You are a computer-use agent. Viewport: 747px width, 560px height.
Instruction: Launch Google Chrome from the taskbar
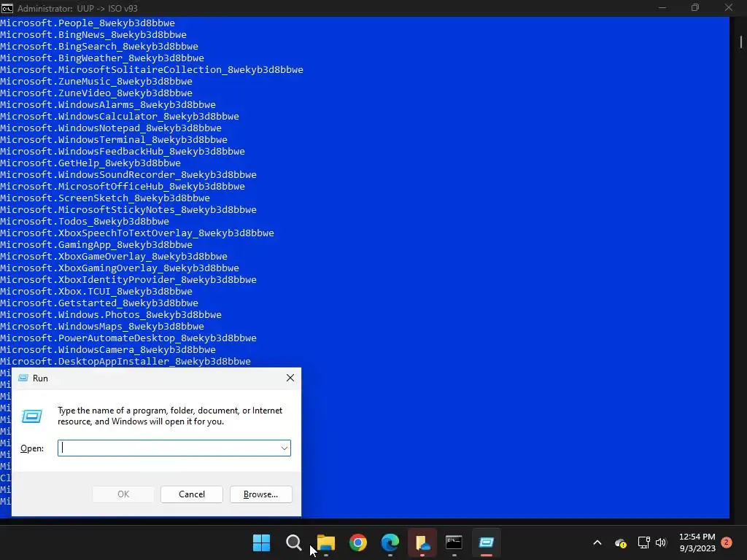[x=357, y=542]
